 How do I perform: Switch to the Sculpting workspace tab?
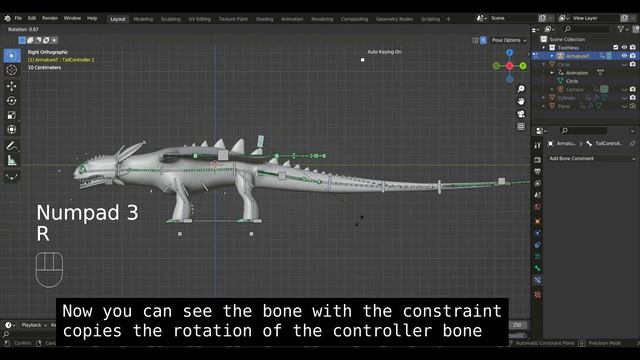170,19
